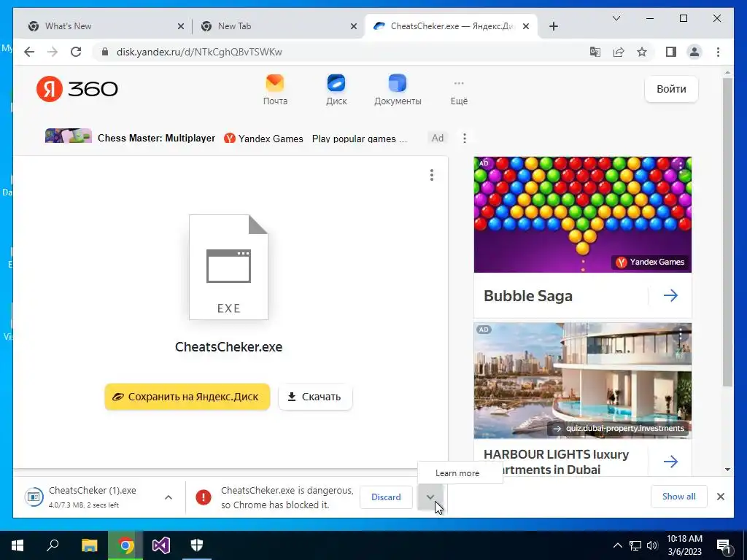
Task: Click the page vertical scrollbar
Action: tap(727, 232)
